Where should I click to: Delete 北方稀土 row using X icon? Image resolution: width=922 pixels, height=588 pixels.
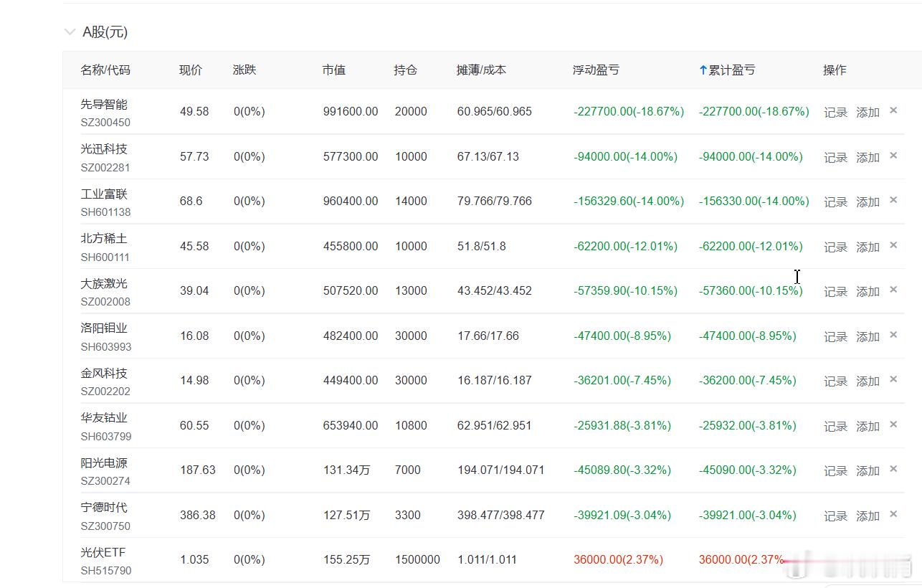(893, 245)
